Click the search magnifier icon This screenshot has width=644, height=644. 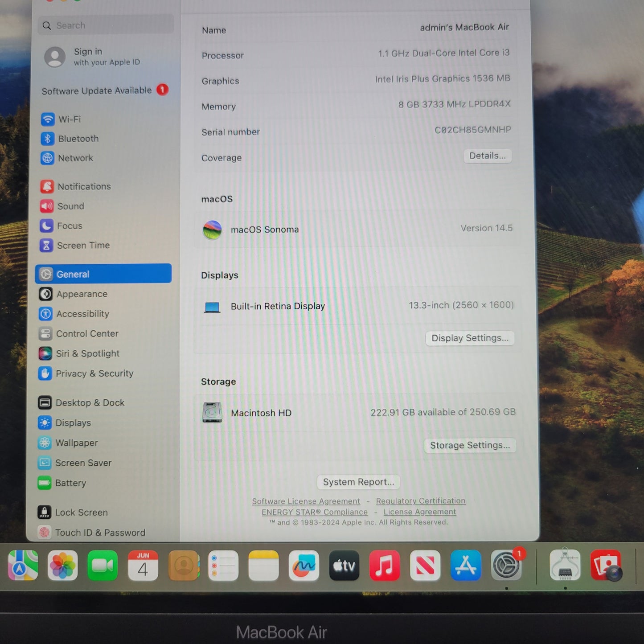47,26
